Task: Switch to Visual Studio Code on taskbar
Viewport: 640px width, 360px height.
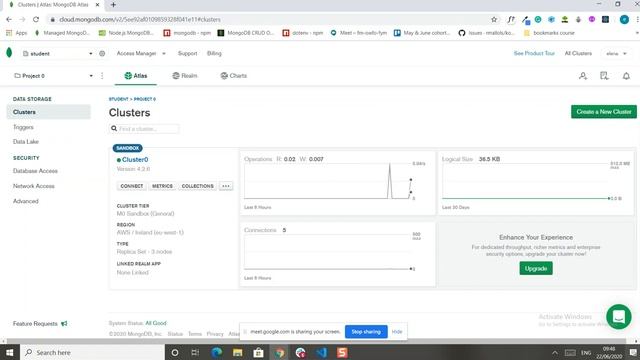Action: pos(322,353)
